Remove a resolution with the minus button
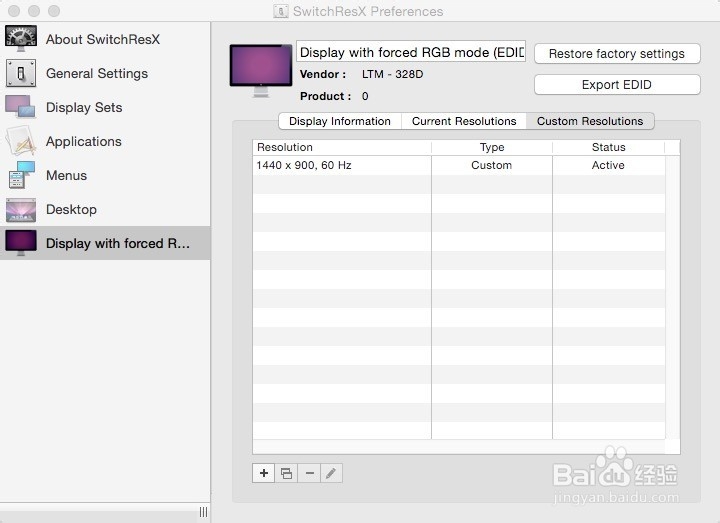This screenshot has height=523, width=720. (x=309, y=473)
